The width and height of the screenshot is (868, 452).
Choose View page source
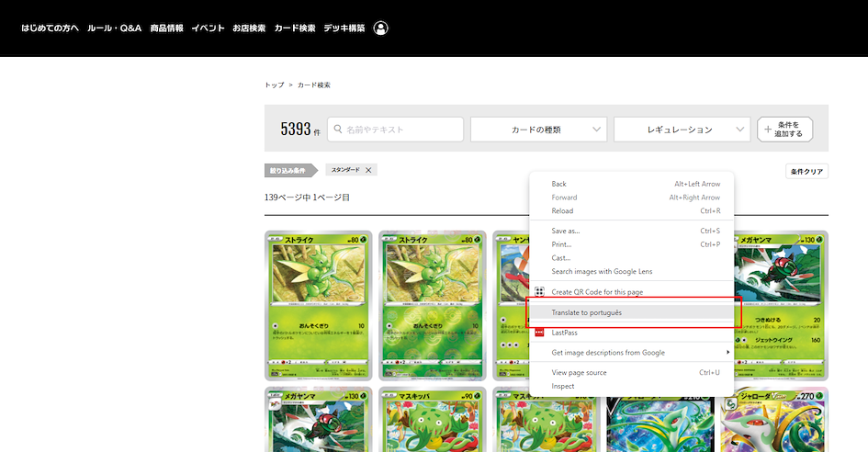click(x=632, y=373)
